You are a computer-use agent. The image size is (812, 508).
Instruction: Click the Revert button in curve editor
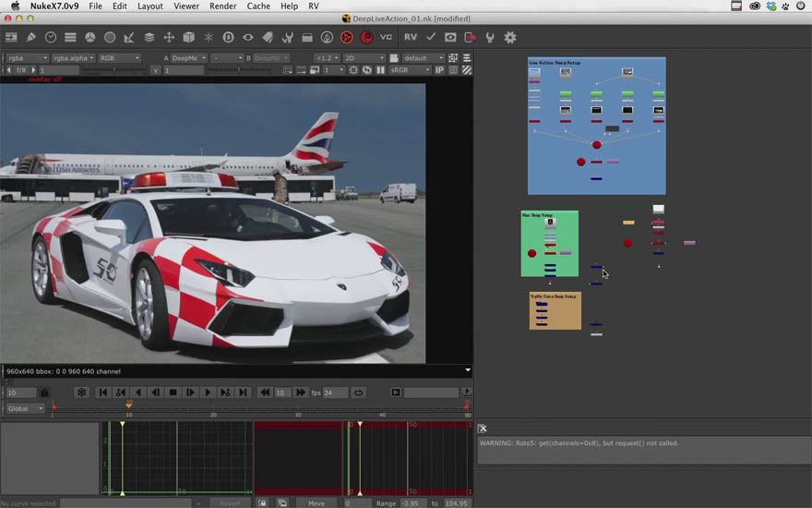(x=230, y=502)
